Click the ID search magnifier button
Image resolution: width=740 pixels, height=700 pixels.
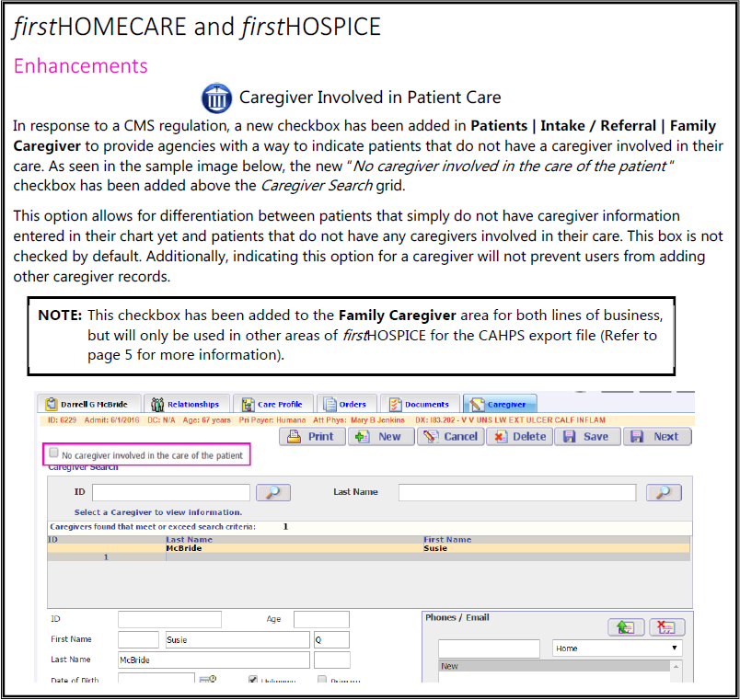[x=272, y=492]
